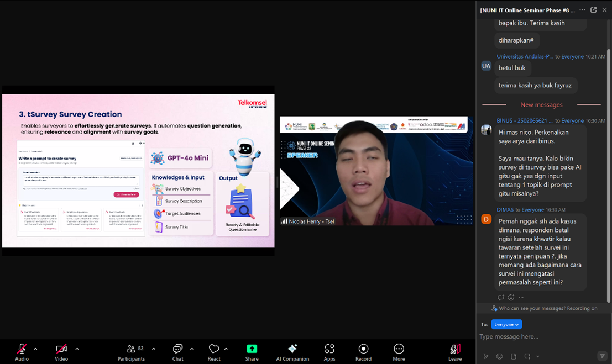Image resolution: width=612 pixels, height=364 pixels.
Task: Leave the meeting
Action: 455,352
